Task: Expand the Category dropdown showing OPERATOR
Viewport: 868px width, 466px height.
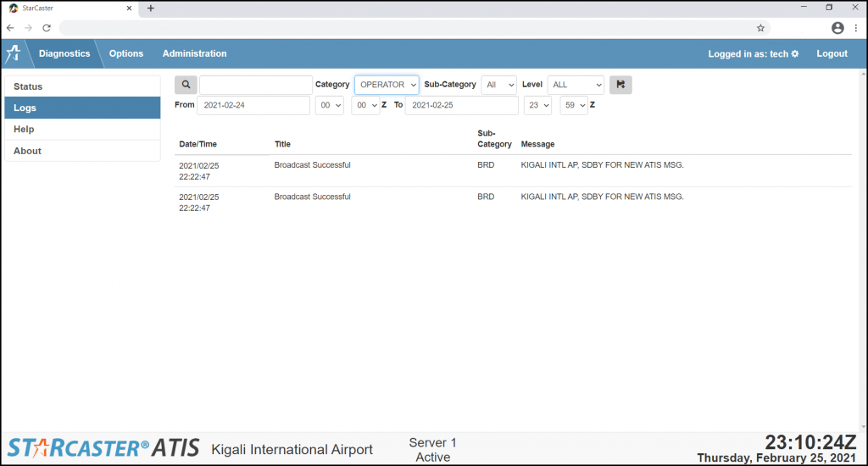Action: coord(387,85)
